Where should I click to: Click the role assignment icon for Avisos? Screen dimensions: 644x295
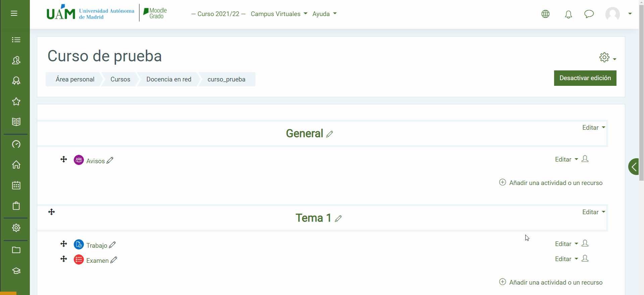pyautogui.click(x=585, y=159)
